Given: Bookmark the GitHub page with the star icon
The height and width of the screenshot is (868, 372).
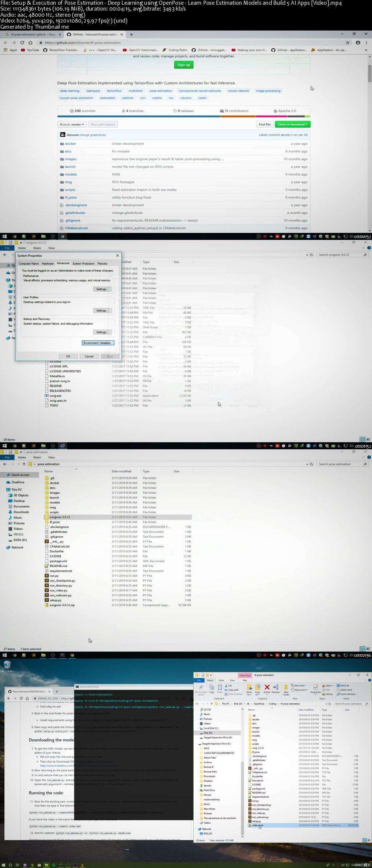Looking at the screenshot, I should (348, 43).
